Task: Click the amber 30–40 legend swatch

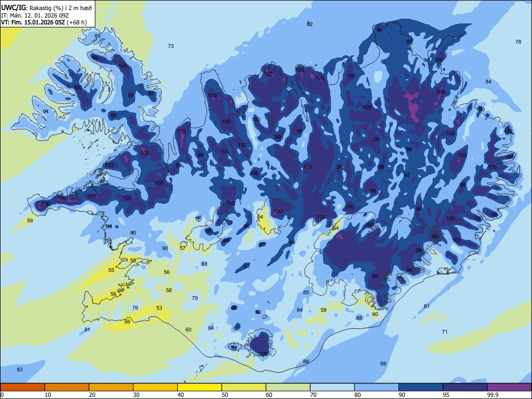Action: click(x=155, y=387)
